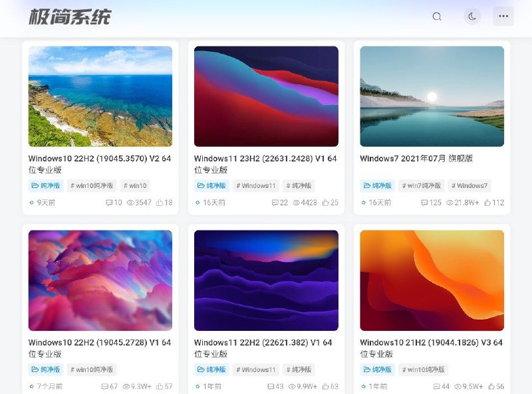Click the #win10 tag
The width and height of the screenshot is (532, 394).
[136, 185]
